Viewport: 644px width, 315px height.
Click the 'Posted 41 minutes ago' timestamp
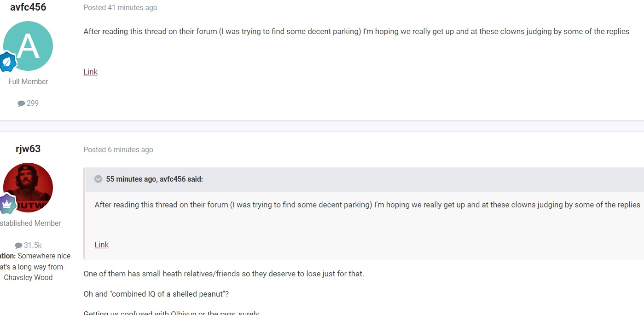click(x=120, y=8)
